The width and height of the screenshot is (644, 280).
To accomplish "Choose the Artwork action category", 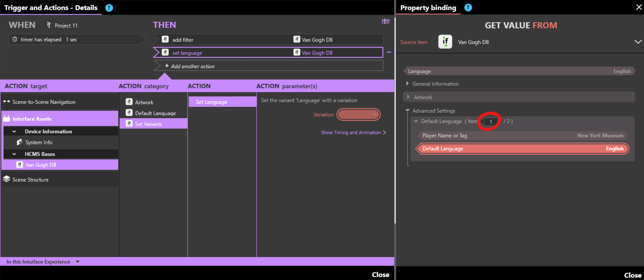I will click(x=154, y=102).
